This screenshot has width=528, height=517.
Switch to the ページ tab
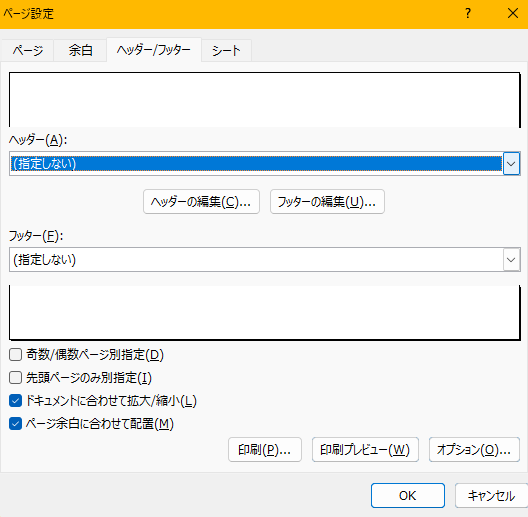(28, 51)
